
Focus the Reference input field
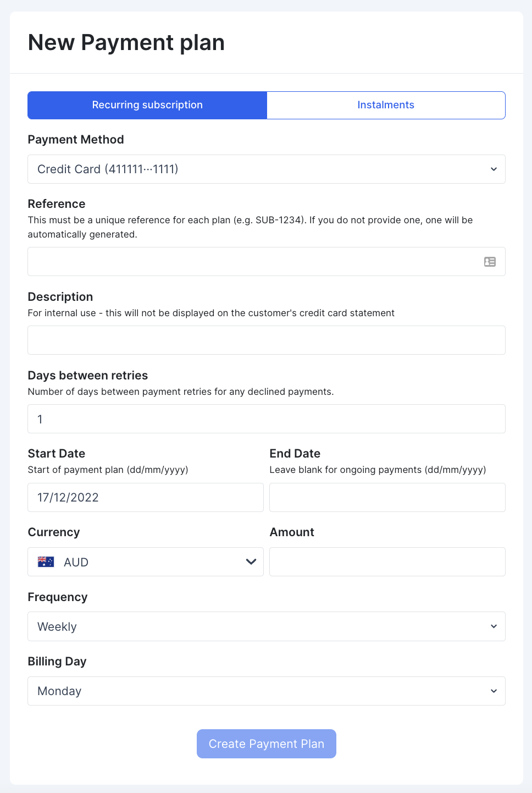(x=267, y=261)
